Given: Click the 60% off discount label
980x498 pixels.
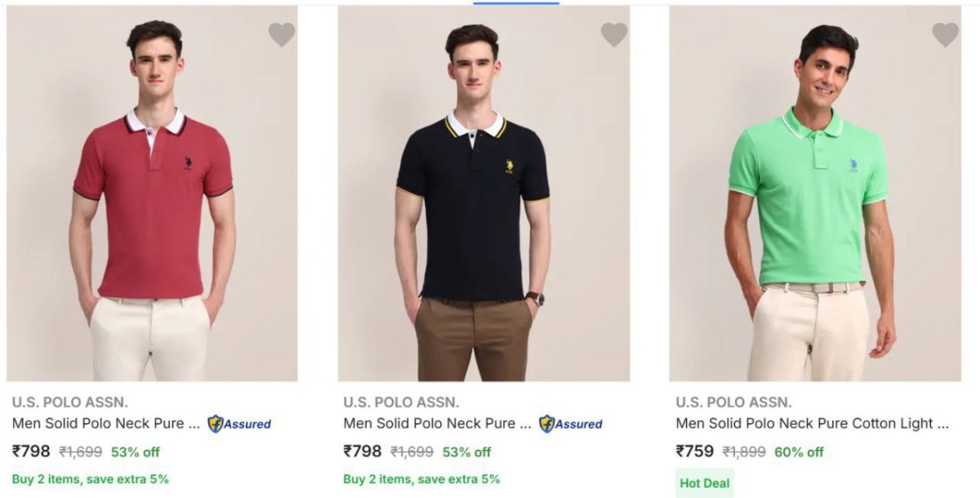Looking at the screenshot, I should coord(800,451).
